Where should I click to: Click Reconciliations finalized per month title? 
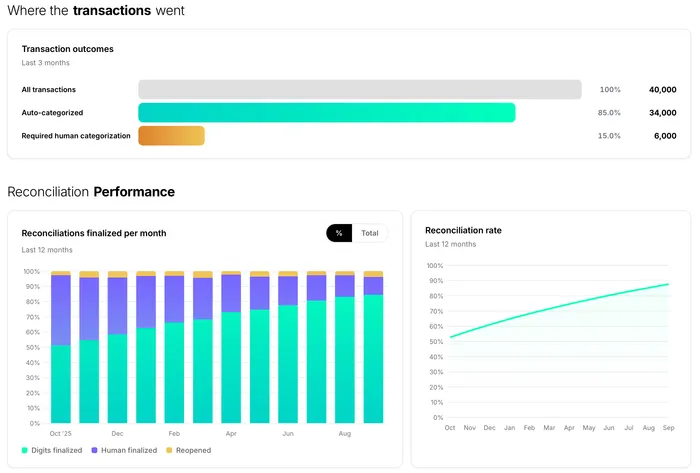(x=94, y=233)
